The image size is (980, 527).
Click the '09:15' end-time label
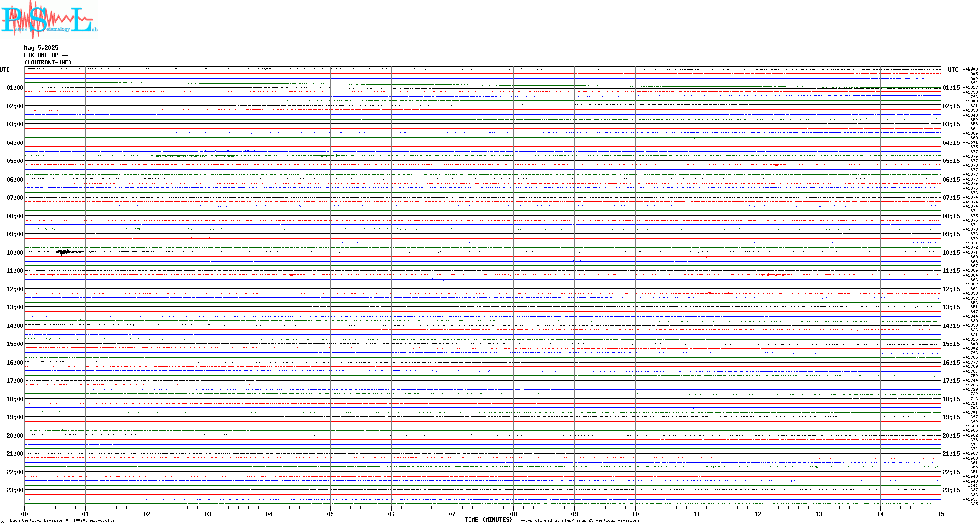[x=951, y=234]
